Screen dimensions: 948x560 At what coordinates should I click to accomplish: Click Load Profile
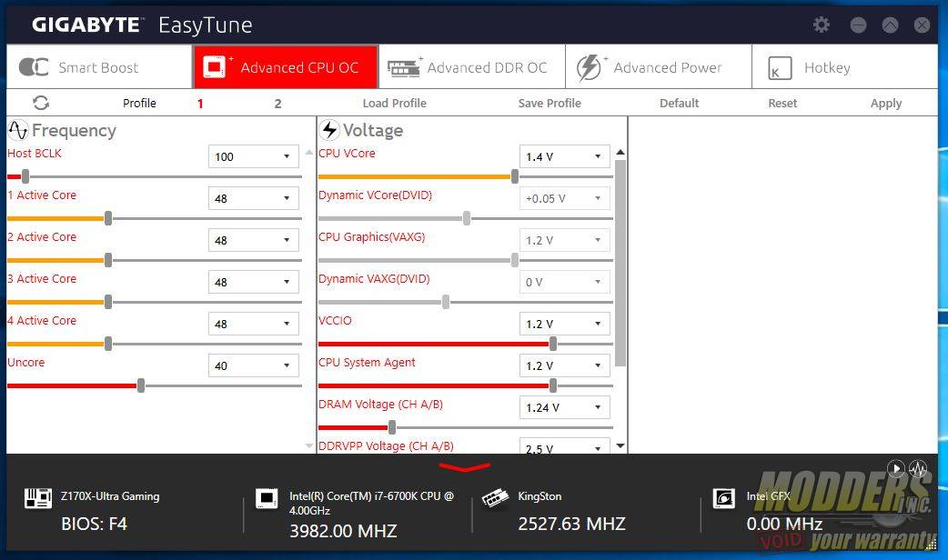[x=394, y=104]
